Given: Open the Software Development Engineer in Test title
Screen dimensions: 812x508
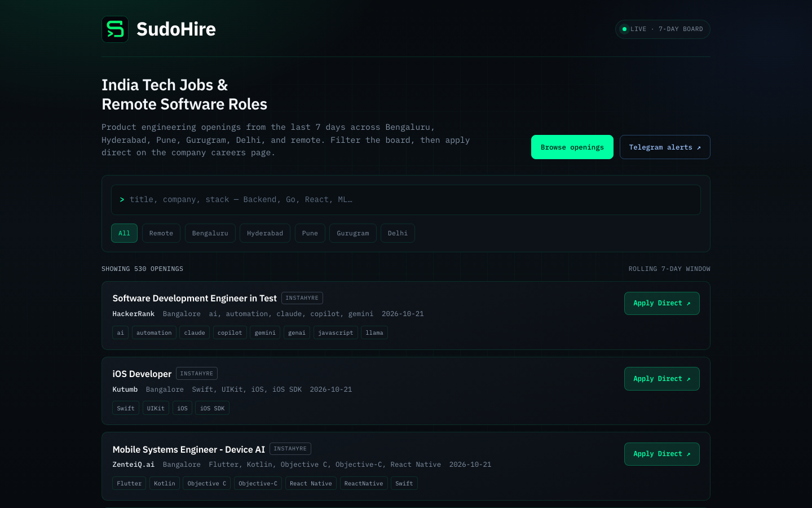Looking at the screenshot, I should [195, 298].
